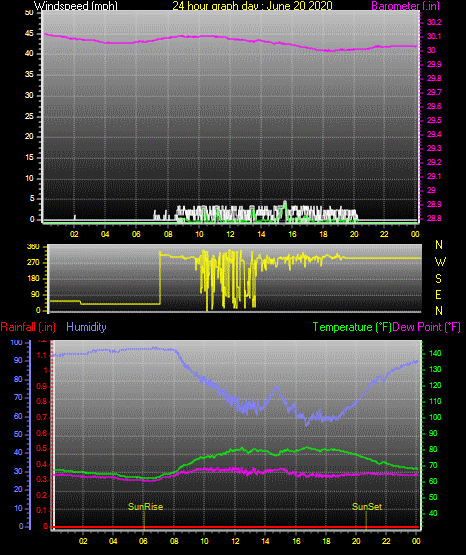This screenshot has width=466, height=555.
Task: Click the 25 windspeed axis value
Action: [29, 116]
